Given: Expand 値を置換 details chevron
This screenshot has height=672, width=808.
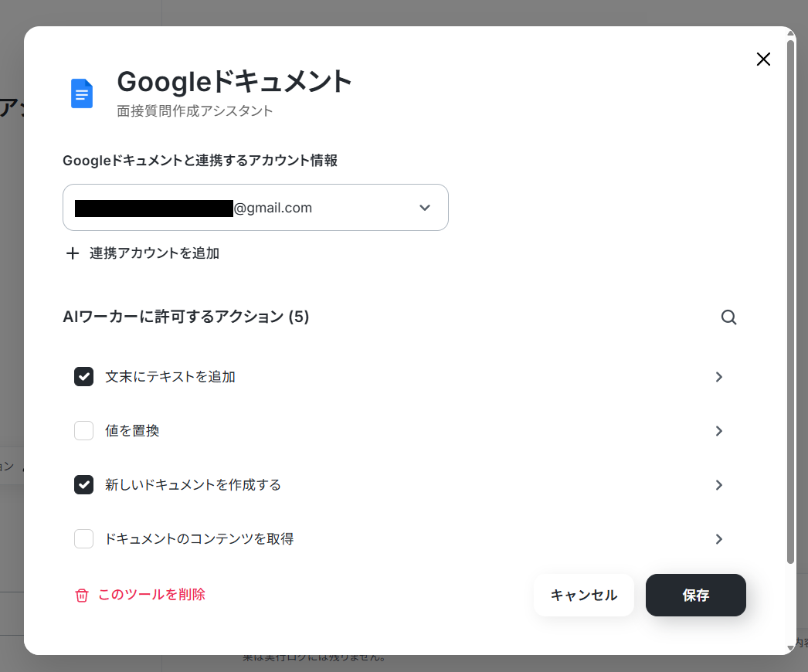Looking at the screenshot, I should [x=719, y=431].
